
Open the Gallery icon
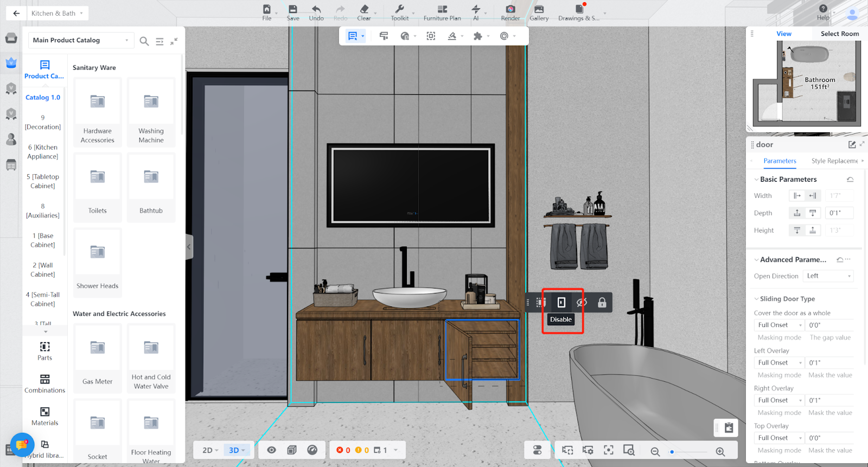(539, 9)
